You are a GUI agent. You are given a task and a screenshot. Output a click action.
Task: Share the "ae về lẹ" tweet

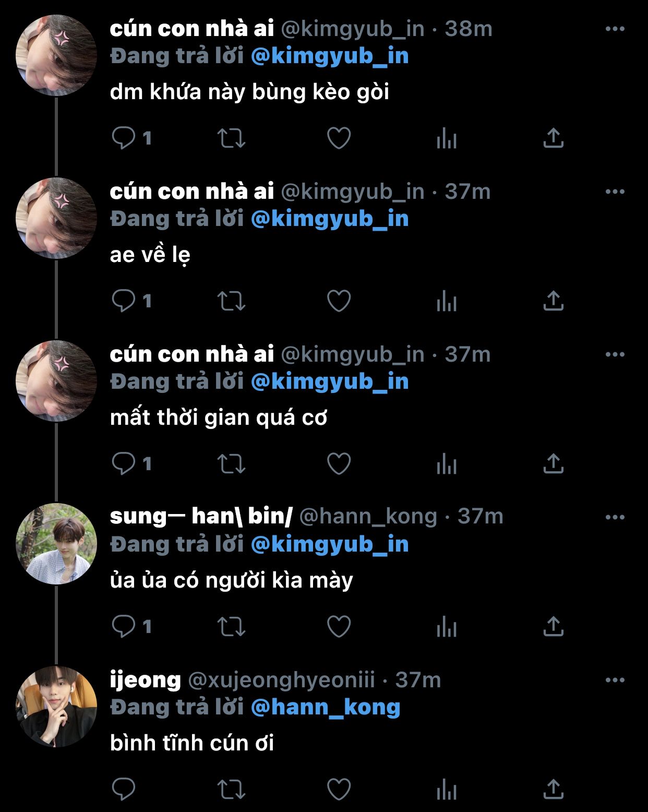tap(553, 301)
